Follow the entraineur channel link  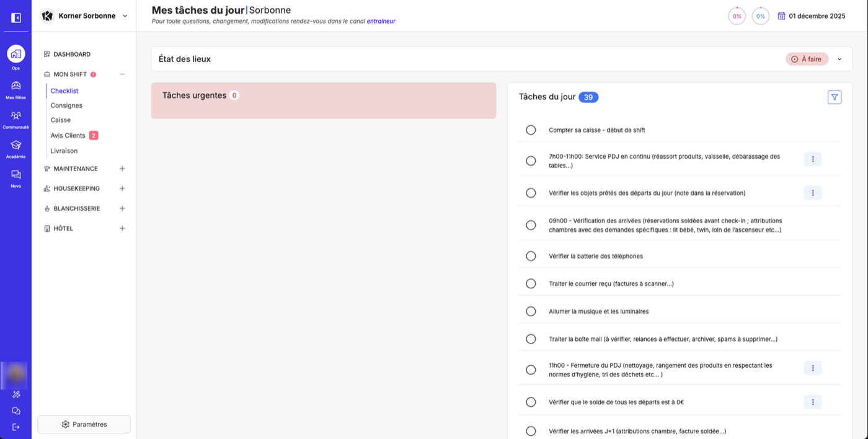pyautogui.click(x=381, y=21)
